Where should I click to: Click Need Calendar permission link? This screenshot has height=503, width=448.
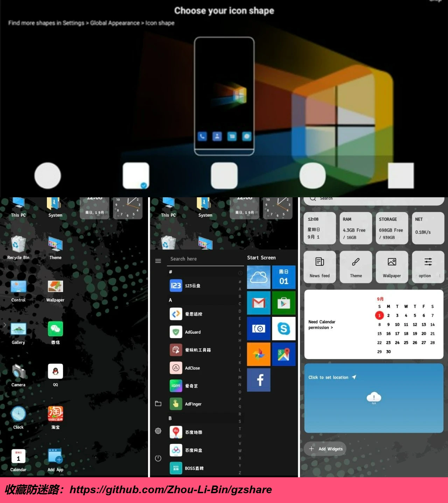[x=322, y=325]
